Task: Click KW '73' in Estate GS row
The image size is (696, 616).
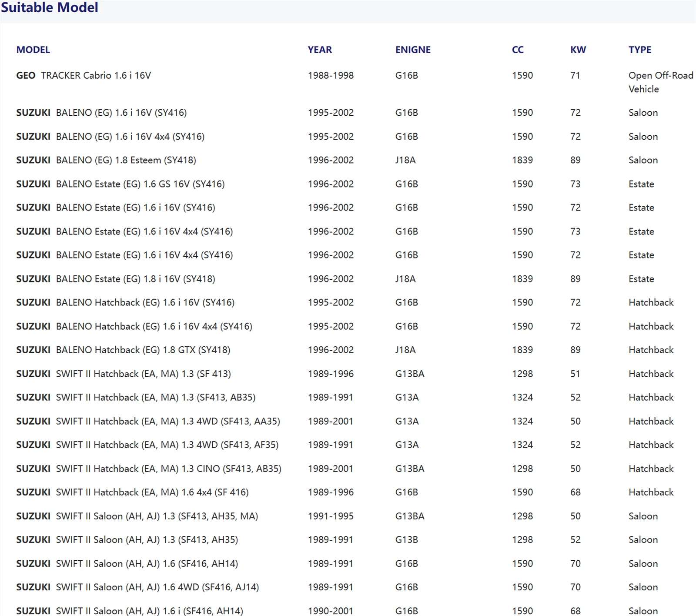Action: click(x=576, y=184)
